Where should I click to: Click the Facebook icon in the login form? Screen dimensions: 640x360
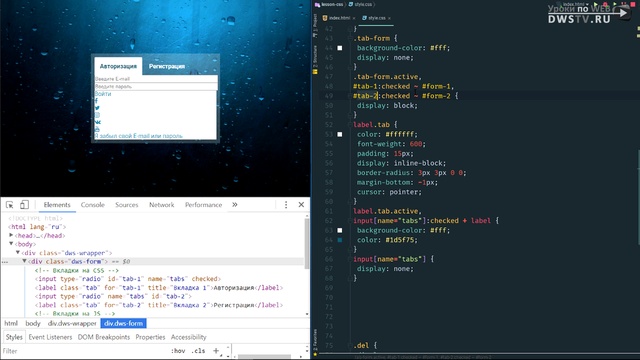[x=96, y=101]
